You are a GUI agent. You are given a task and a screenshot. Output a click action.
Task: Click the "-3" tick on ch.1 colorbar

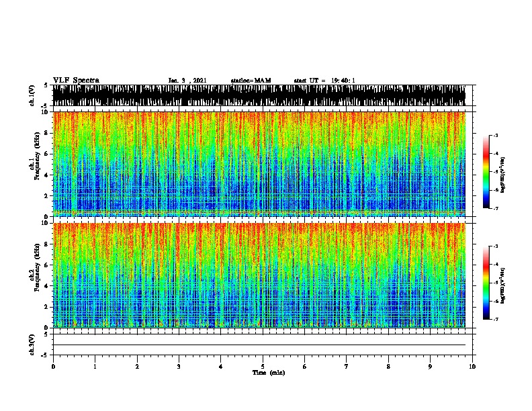pos(495,135)
